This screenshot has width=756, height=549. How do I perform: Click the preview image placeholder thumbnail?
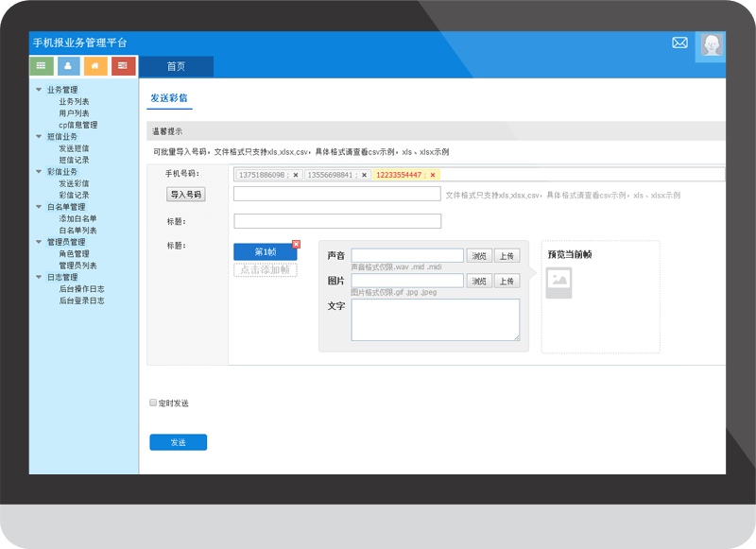(x=559, y=283)
